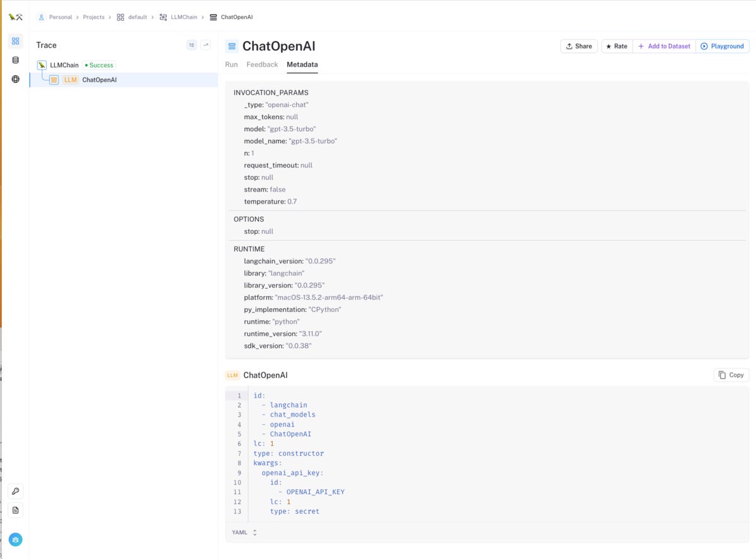
Task: Click the Personal breadcrumb
Action: point(55,17)
